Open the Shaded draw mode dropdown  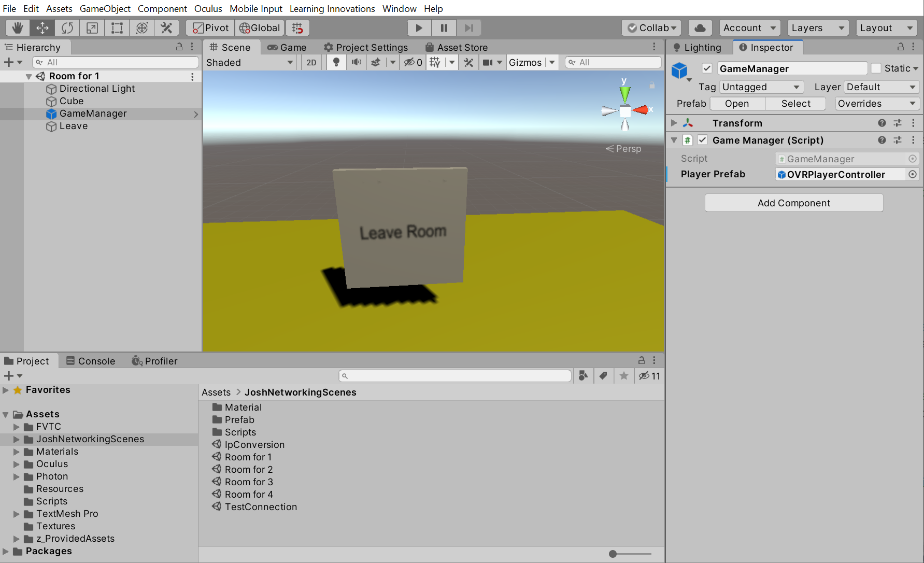[x=250, y=62]
